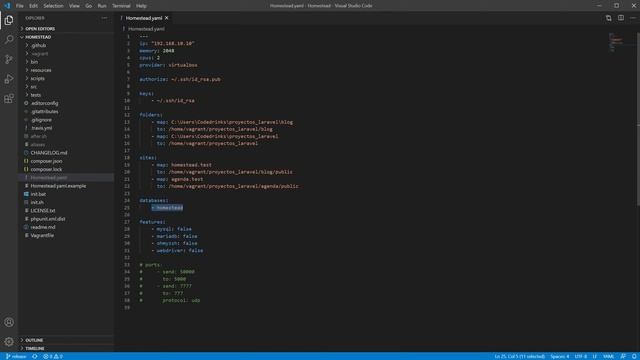Open the LICENSE.txt file
Screen dimensions: 640x360
[x=43, y=211]
